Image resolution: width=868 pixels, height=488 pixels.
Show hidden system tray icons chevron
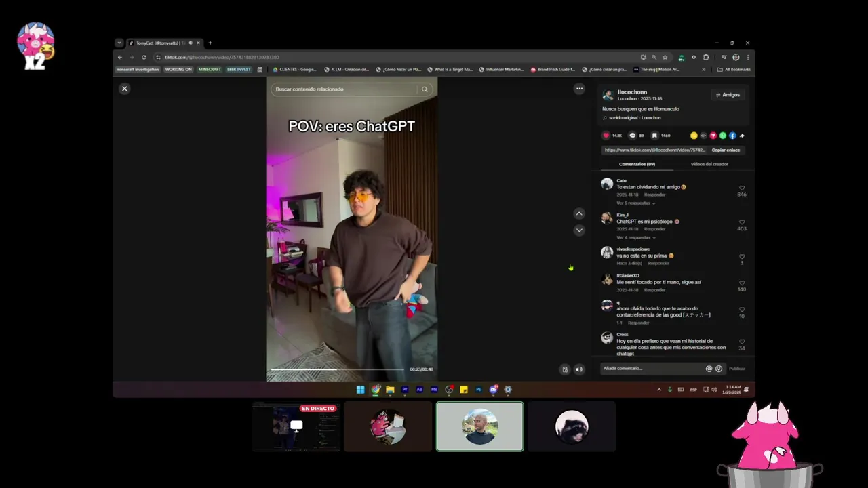coord(659,390)
